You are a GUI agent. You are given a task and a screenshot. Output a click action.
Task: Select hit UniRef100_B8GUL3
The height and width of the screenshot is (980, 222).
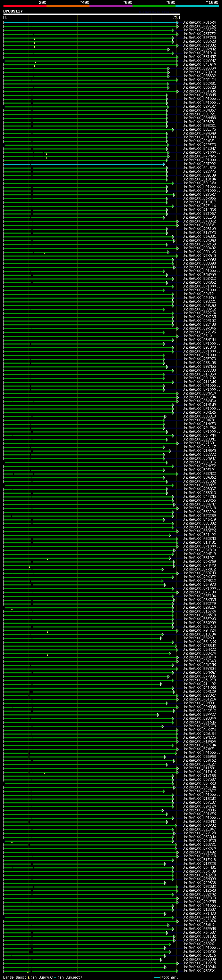point(199,416)
